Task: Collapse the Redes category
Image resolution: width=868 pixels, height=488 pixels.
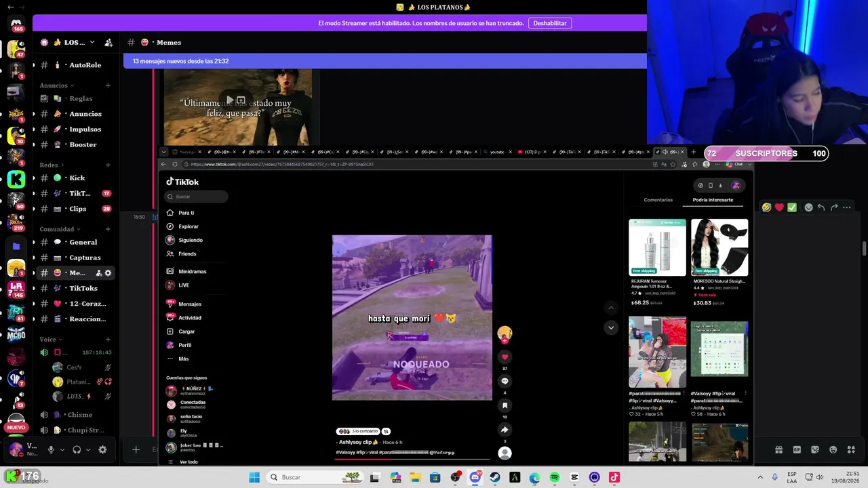Action: pos(53,165)
